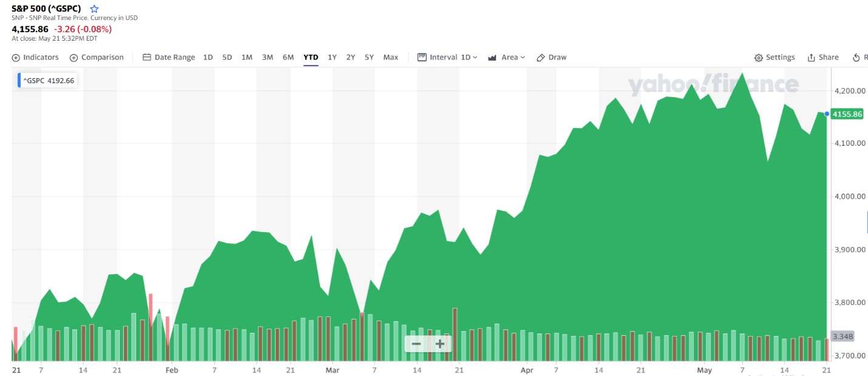Switch to the 1Y range tab

(332, 57)
